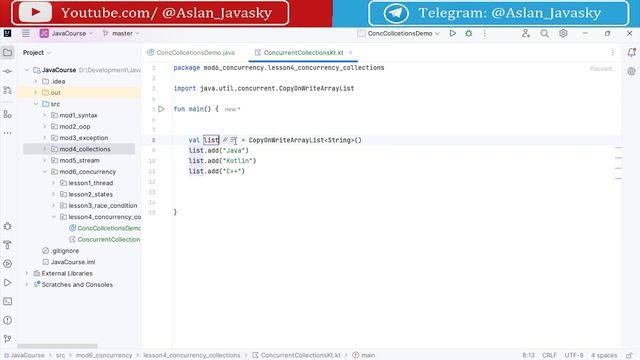This screenshot has height=360, width=640.
Task: Open the Commit tool window
Action: (7, 71)
